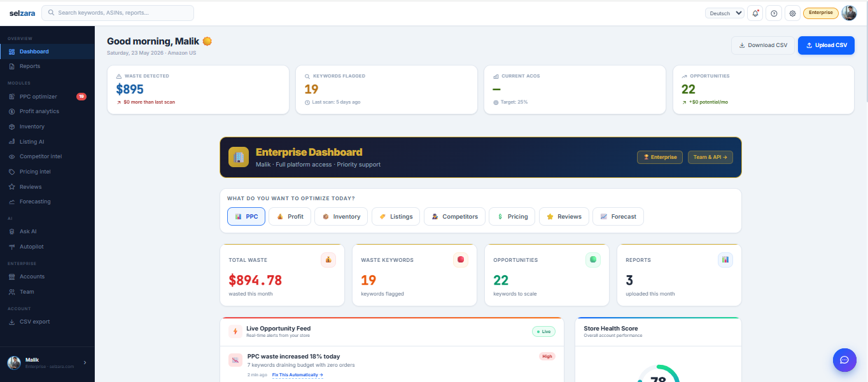Click the Ask AI chat icon
The height and width of the screenshot is (382, 868).
coord(12,231)
